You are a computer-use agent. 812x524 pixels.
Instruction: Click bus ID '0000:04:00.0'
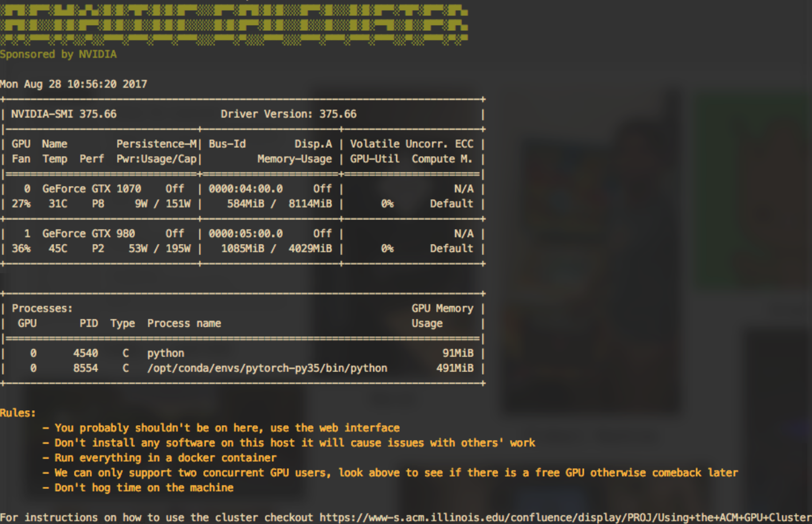pos(246,189)
